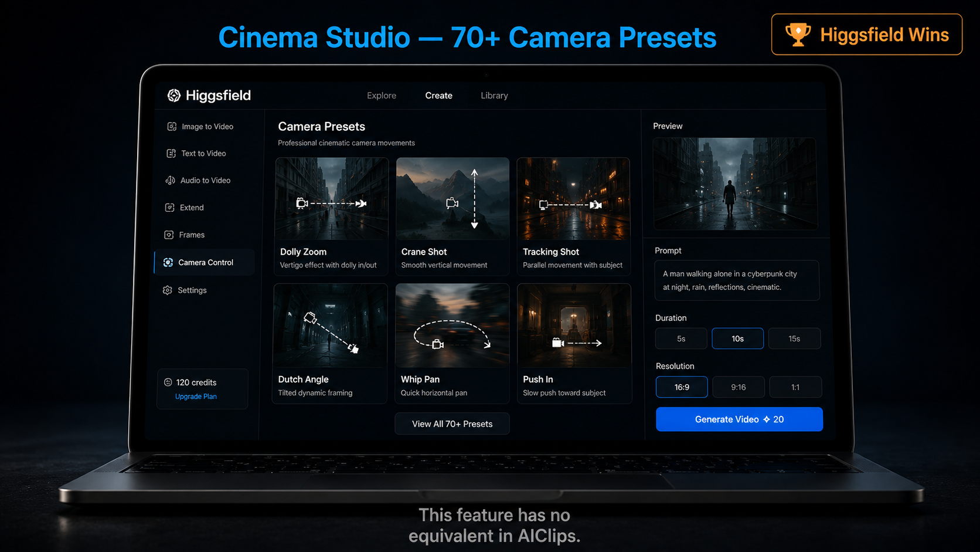The height and width of the screenshot is (552, 980).
Task: Click the Camera Control sidebar icon
Action: [168, 262]
